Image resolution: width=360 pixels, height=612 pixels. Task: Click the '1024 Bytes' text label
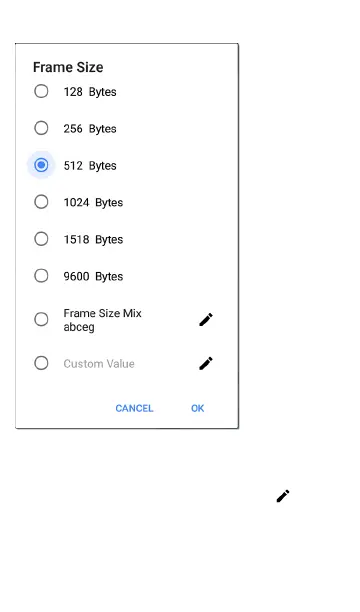[x=93, y=203]
